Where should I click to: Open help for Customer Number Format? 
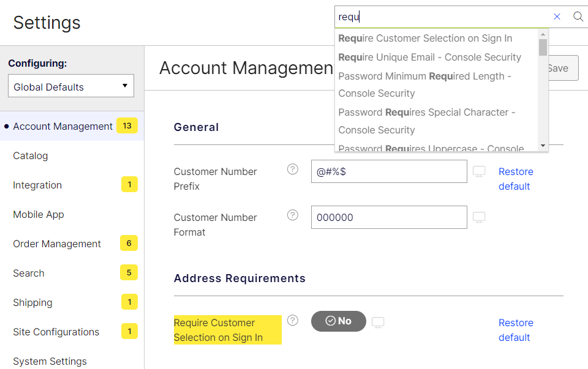pyautogui.click(x=293, y=215)
